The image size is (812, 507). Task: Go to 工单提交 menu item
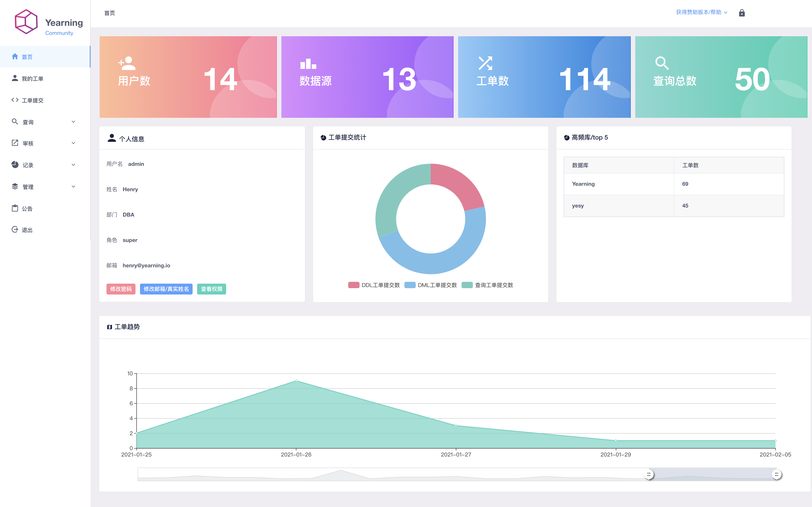point(32,100)
